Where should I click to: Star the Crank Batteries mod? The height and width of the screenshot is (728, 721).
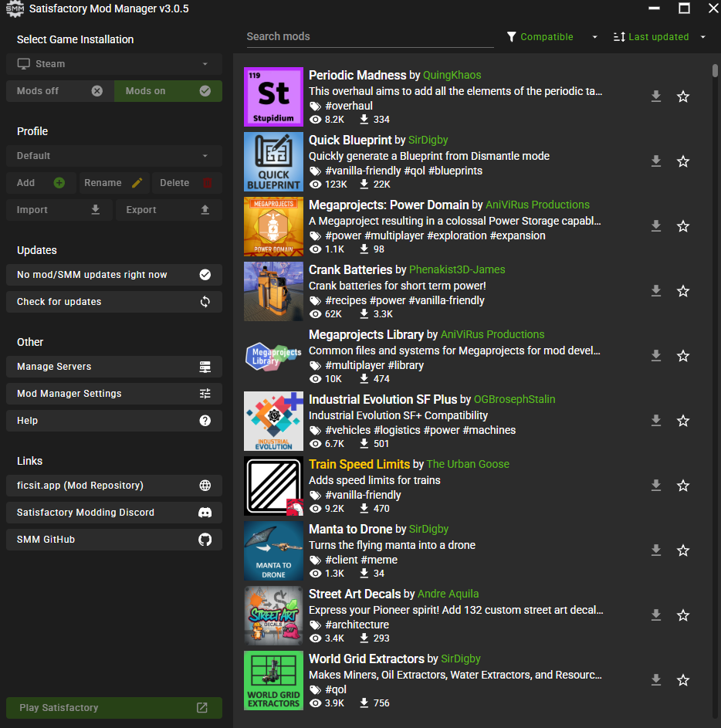point(683,291)
